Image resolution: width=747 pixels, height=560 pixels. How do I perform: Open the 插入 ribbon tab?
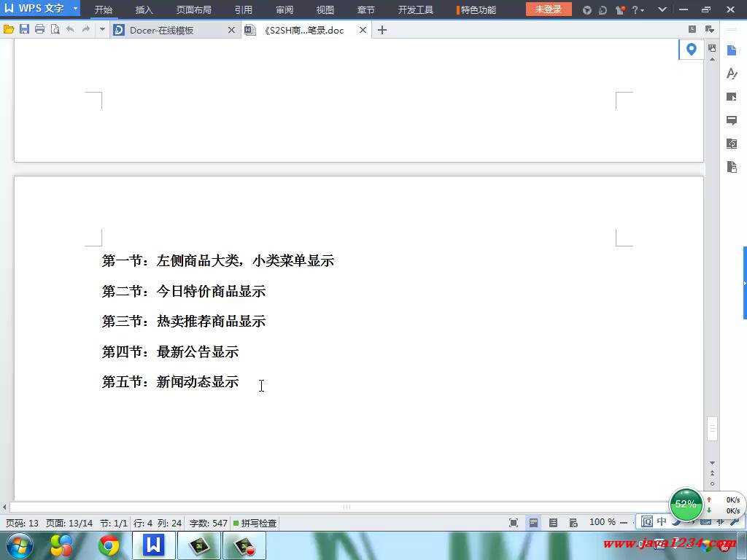pos(144,9)
